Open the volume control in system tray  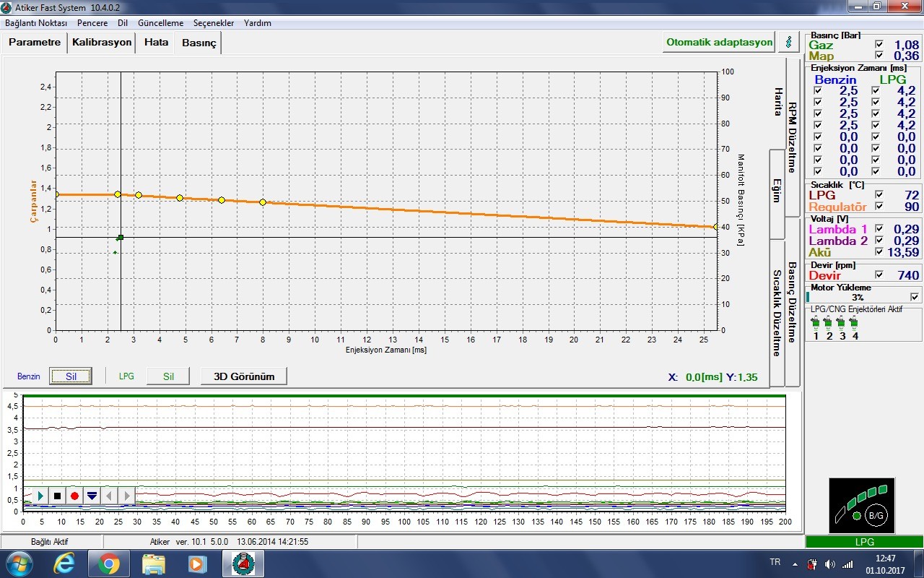[x=829, y=564]
